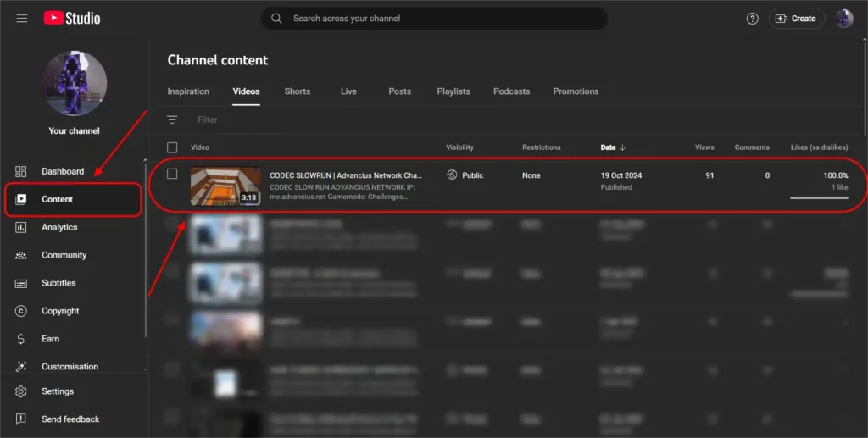
Task: Open the Analytics chart icon
Action: 20,227
